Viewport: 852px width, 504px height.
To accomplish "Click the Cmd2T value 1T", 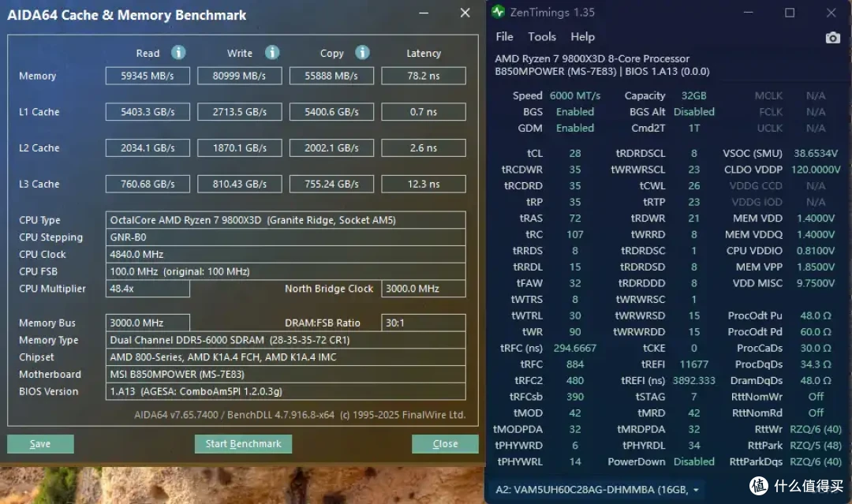I will tap(694, 129).
